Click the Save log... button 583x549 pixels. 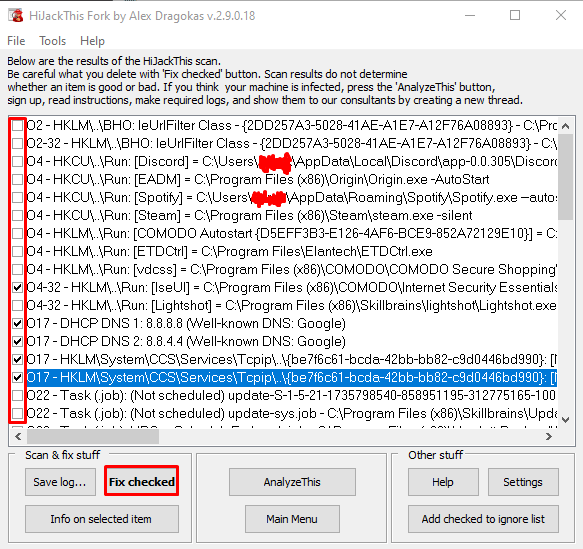click(x=60, y=482)
